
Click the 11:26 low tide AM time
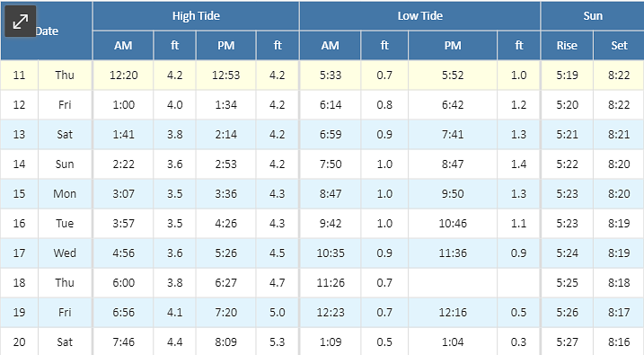(x=331, y=283)
